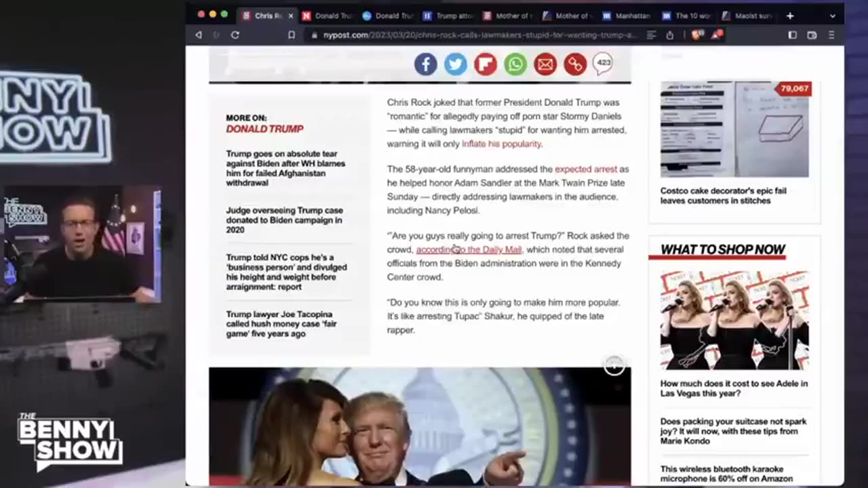Open Costco cake decorator headline
The width and height of the screenshot is (868, 488).
(723, 196)
